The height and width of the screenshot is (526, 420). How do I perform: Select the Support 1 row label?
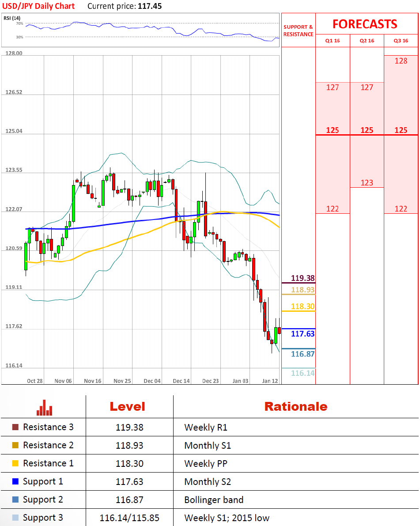(x=43, y=481)
